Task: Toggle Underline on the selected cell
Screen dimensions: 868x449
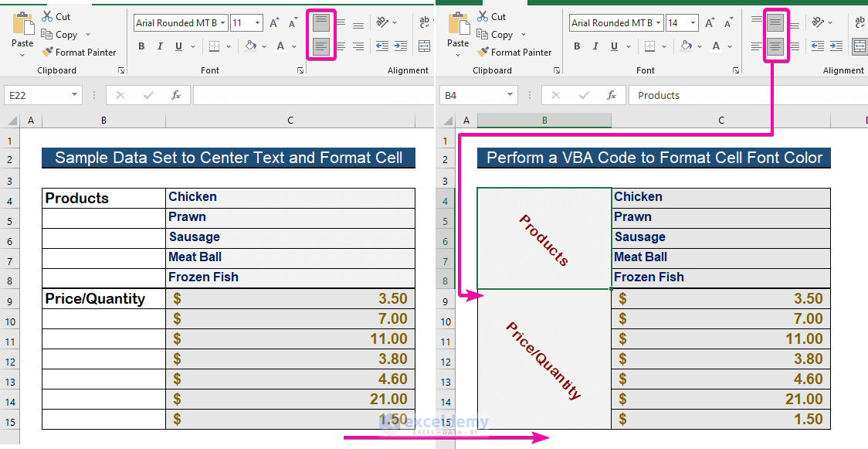Action: 179,46
